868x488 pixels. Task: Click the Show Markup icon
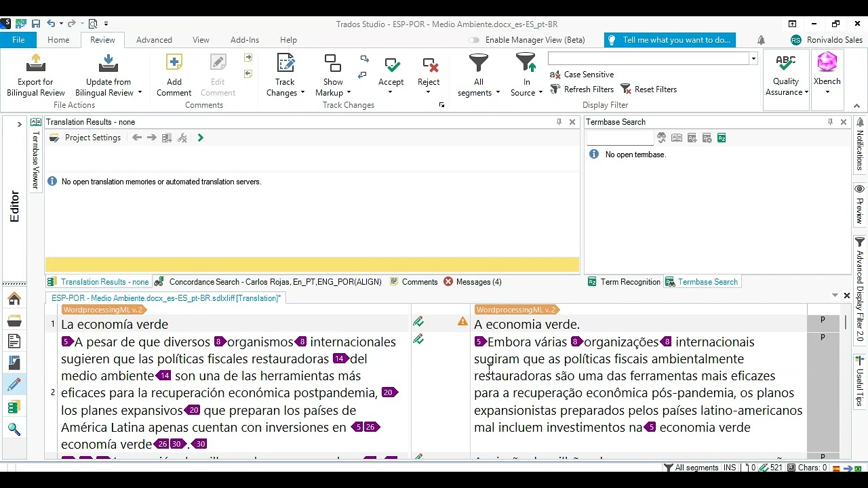[x=333, y=63]
